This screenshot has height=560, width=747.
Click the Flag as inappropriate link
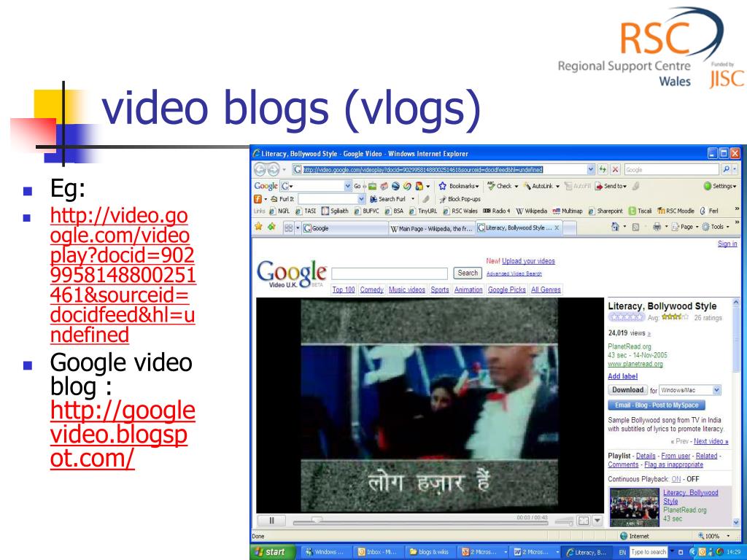pos(673,464)
